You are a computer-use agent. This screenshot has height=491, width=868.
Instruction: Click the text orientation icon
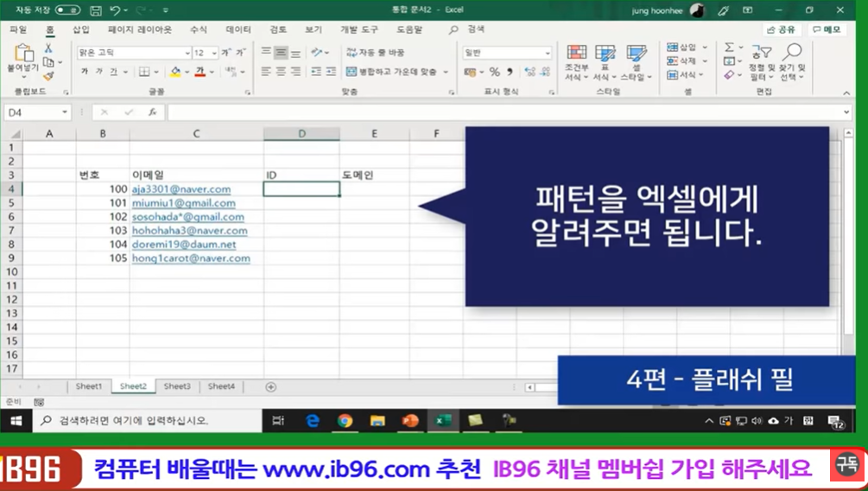point(317,52)
